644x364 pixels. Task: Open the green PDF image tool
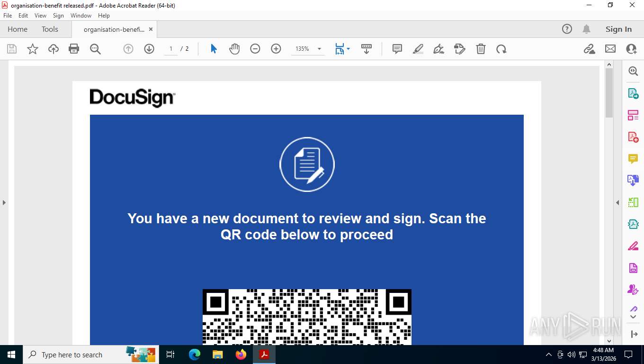[633, 202]
